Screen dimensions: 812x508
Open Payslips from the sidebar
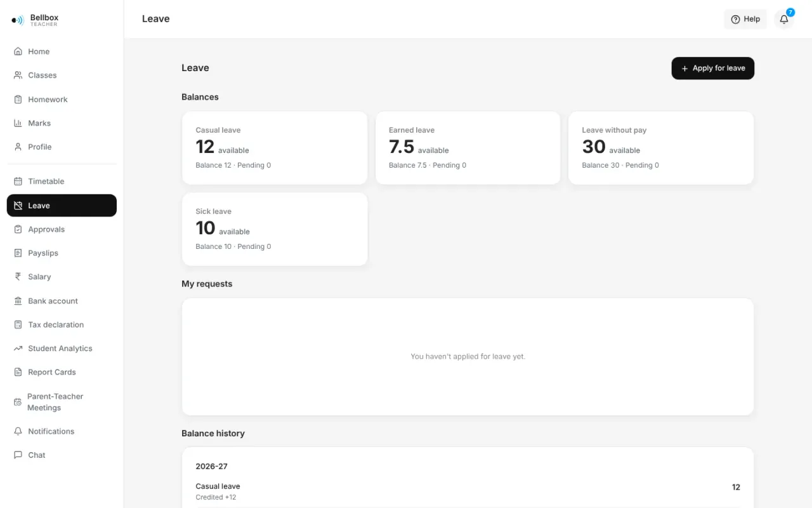62,253
